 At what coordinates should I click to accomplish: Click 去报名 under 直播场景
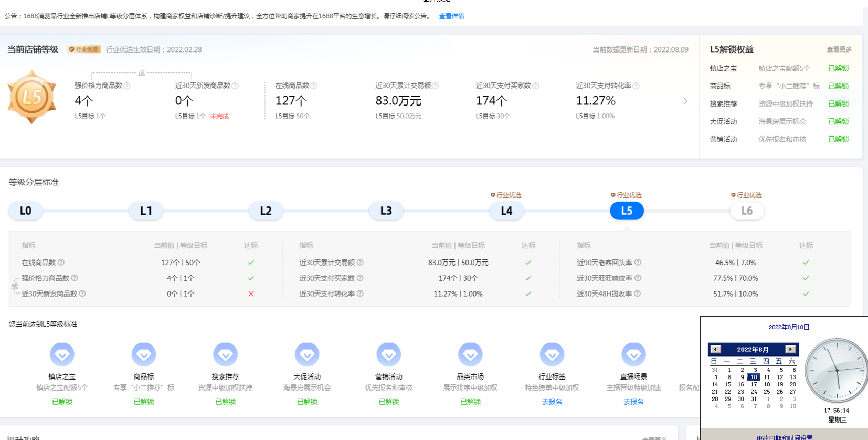click(x=633, y=402)
